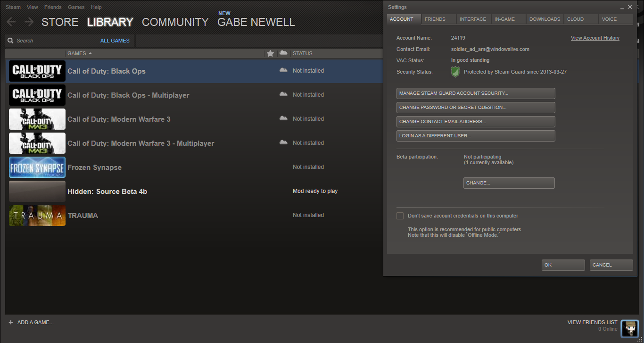Click Login as a Different User button

pos(476,136)
